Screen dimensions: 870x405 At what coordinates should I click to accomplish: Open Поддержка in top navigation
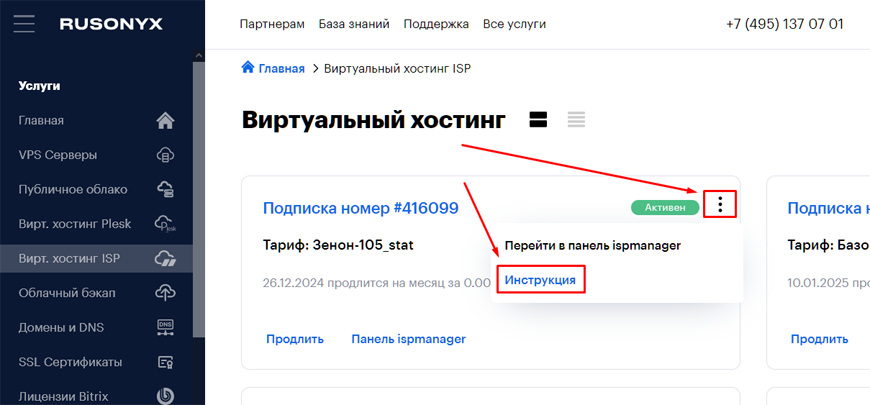coord(436,24)
